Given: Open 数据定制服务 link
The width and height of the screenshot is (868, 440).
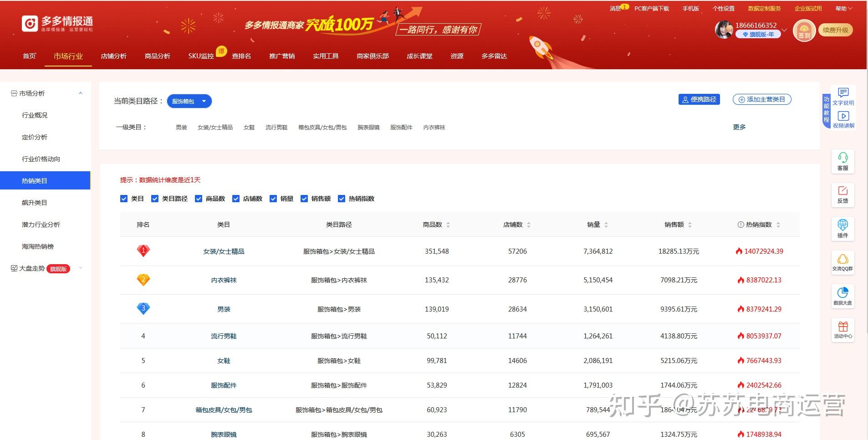Looking at the screenshot, I should coord(764,9).
